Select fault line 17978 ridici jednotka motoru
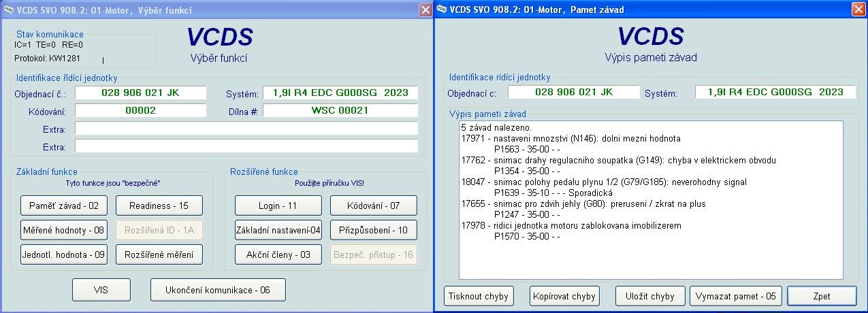The image size is (868, 313). click(570, 226)
